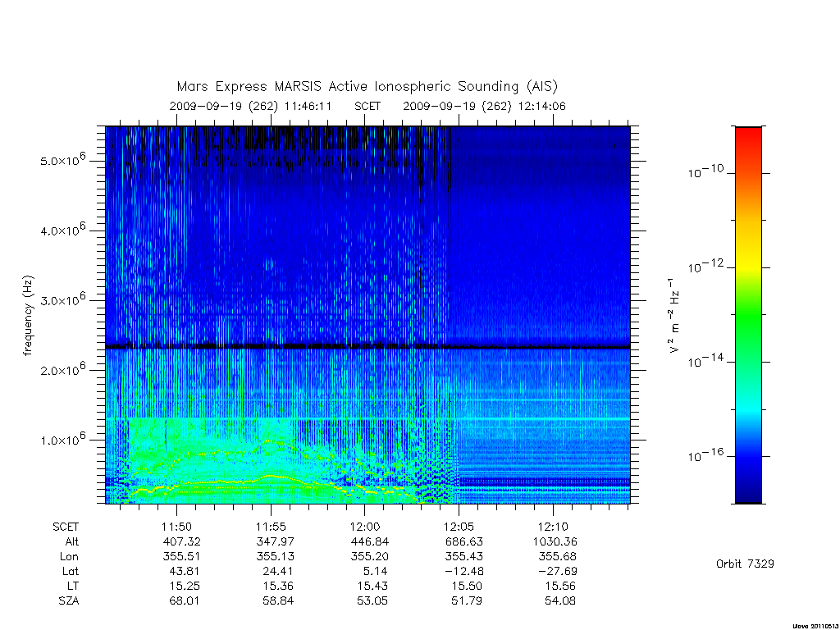Click the "Lat" row label

[x=71, y=571]
